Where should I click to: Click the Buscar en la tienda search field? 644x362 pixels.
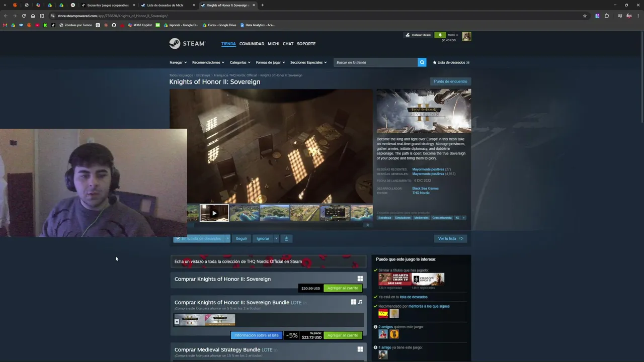[375, 62]
